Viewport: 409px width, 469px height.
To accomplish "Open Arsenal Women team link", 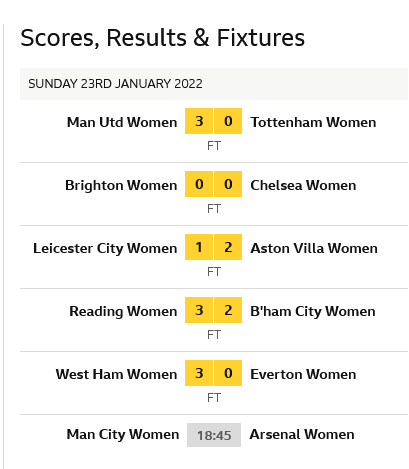I will click(302, 434).
